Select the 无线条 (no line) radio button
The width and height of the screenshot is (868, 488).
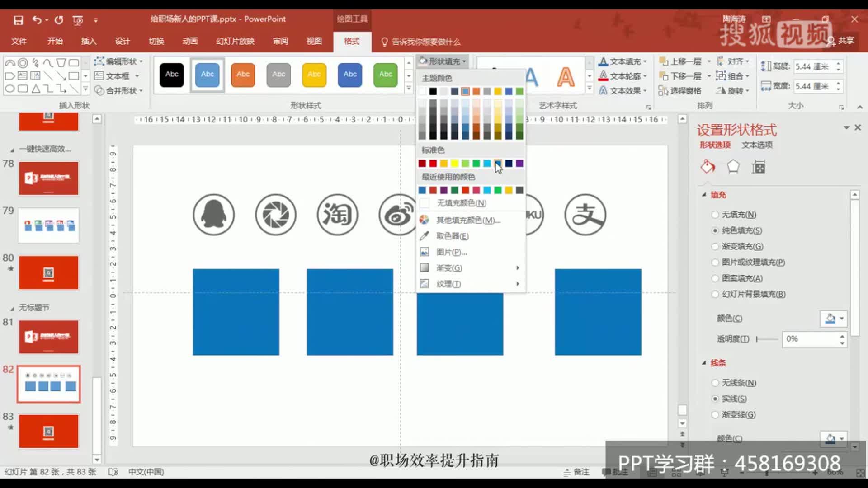[716, 383]
